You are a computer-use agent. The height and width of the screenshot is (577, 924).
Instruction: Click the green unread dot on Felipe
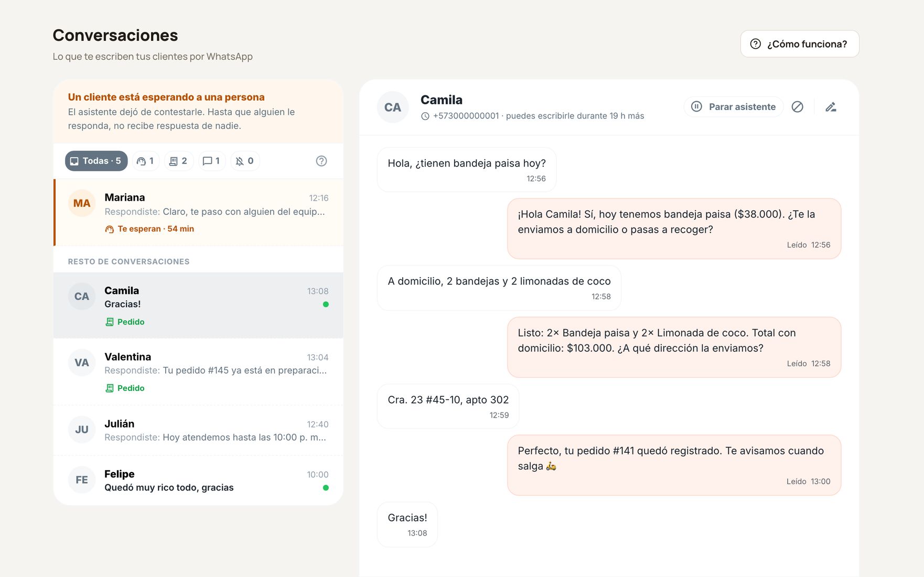coord(326,488)
